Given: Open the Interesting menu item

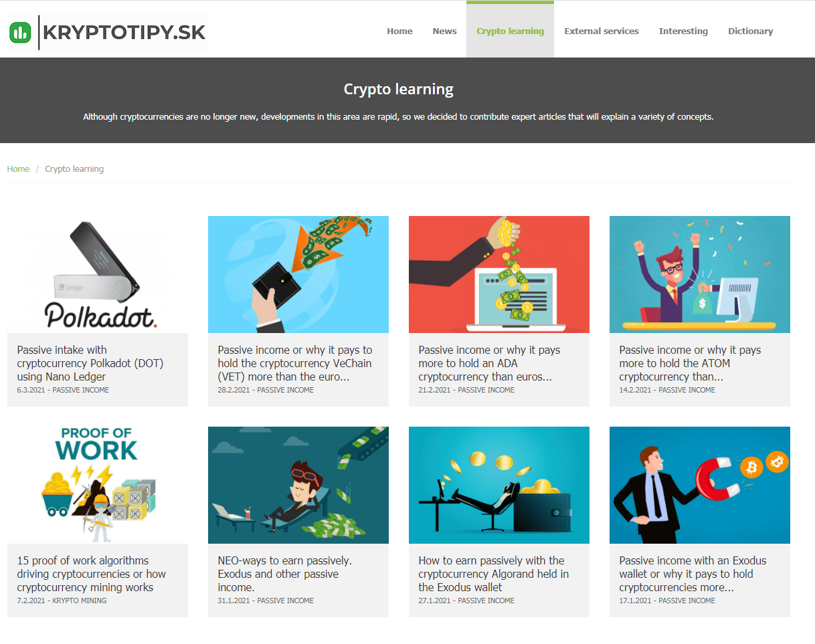Looking at the screenshot, I should (x=683, y=31).
